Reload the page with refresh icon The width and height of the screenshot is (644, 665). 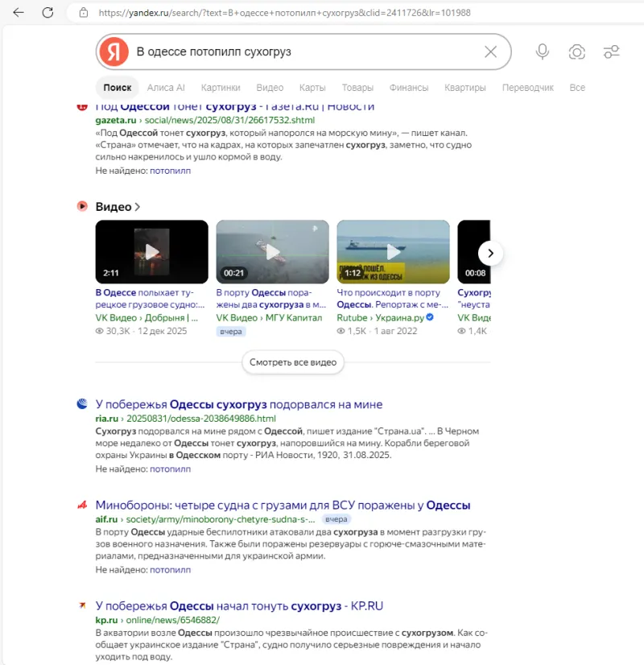(48, 13)
